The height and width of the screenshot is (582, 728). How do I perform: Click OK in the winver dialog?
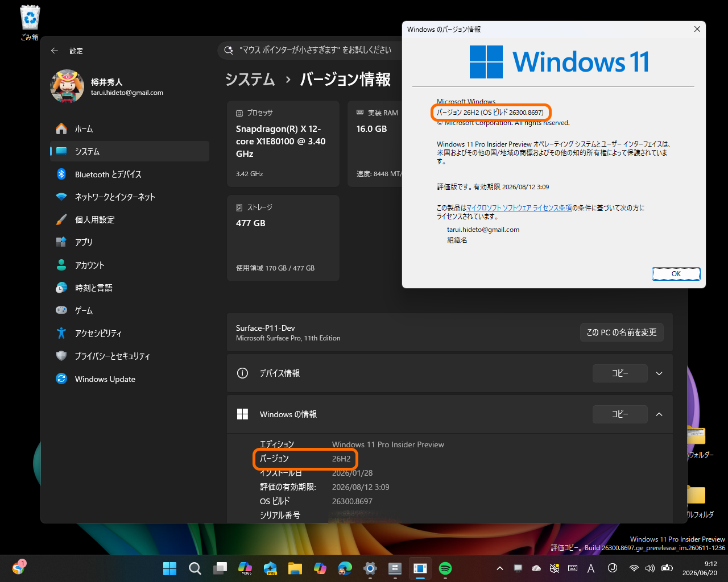point(676,274)
